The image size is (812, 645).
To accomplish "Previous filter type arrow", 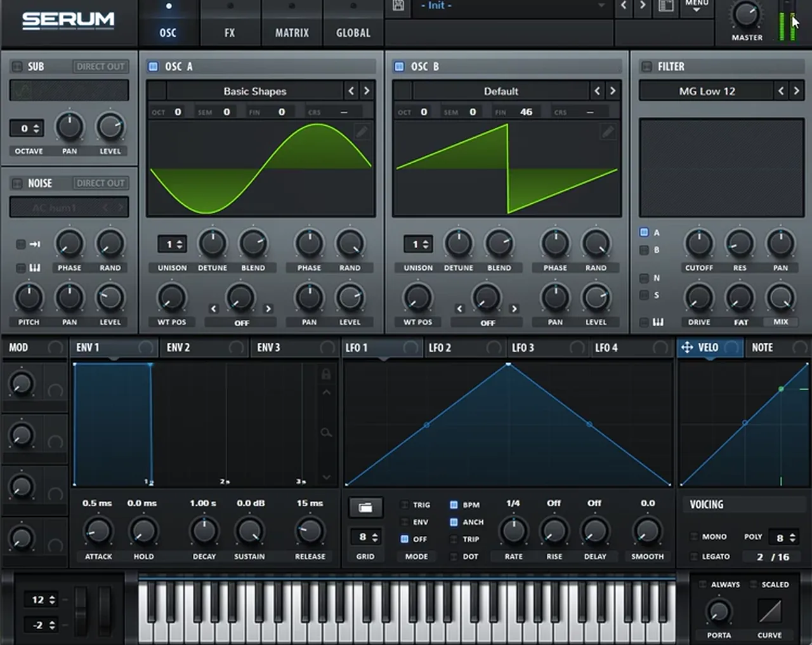I will [x=781, y=91].
